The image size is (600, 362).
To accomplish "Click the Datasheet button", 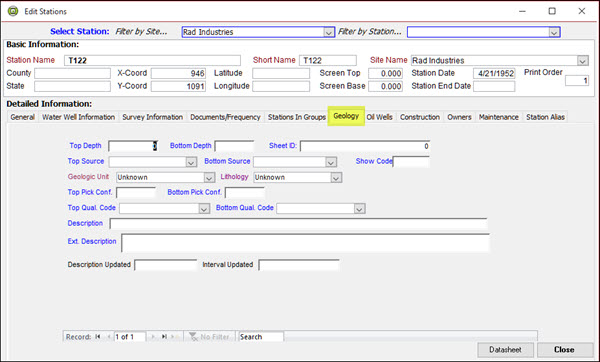I will tap(505, 349).
